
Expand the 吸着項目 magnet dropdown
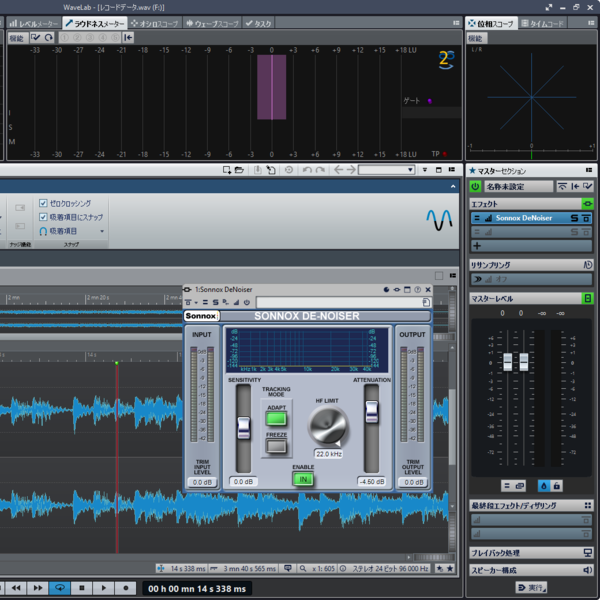102,231
